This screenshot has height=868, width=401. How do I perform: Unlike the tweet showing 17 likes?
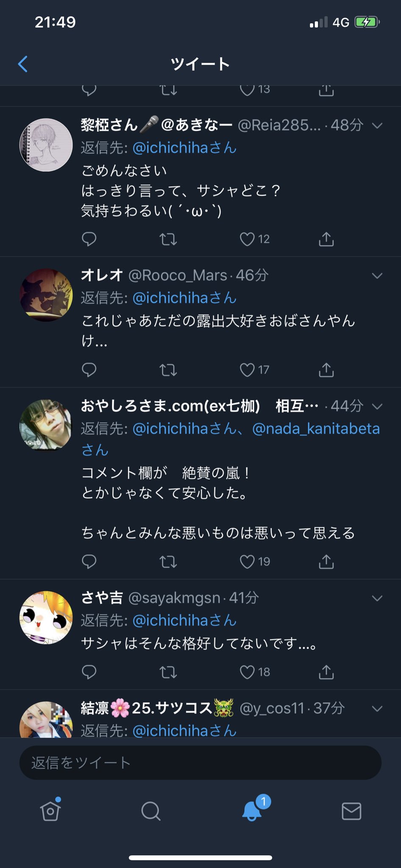click(x=247, y=370)
